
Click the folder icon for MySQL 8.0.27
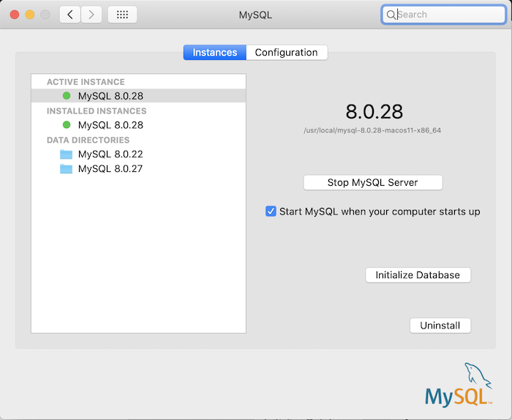[x=67, y=169]
